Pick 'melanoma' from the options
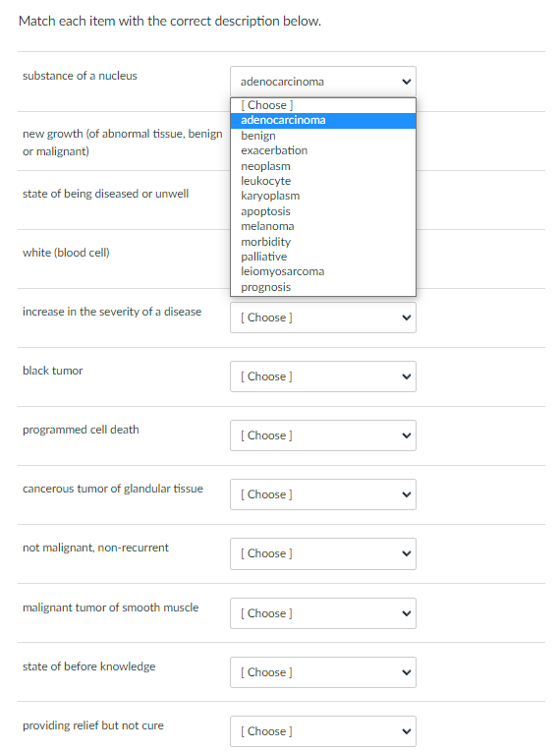560x752 pixels. click(322, 226)
